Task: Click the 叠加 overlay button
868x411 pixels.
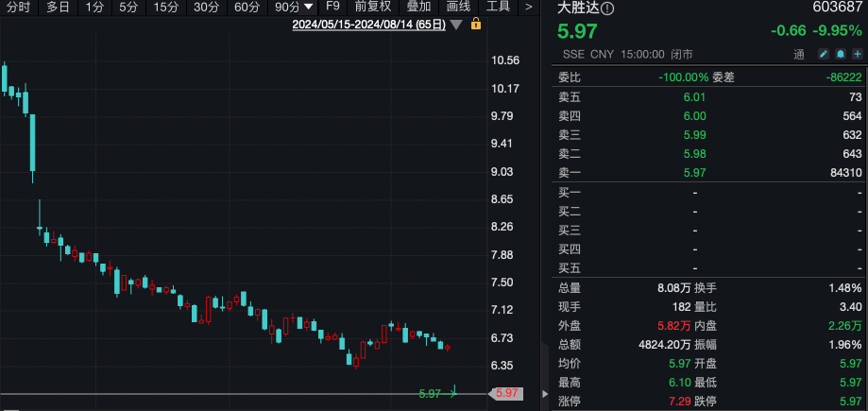Action: tap(418, 8)
